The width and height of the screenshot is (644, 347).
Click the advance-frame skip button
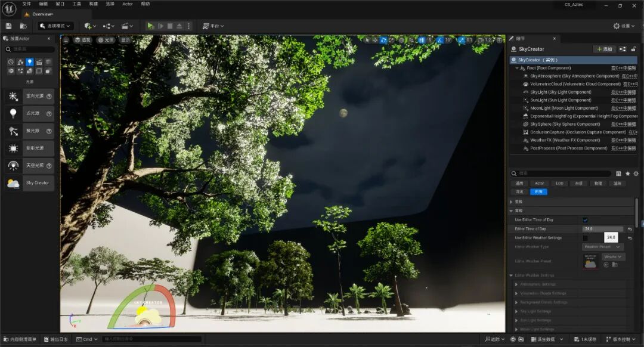point(160,26)
